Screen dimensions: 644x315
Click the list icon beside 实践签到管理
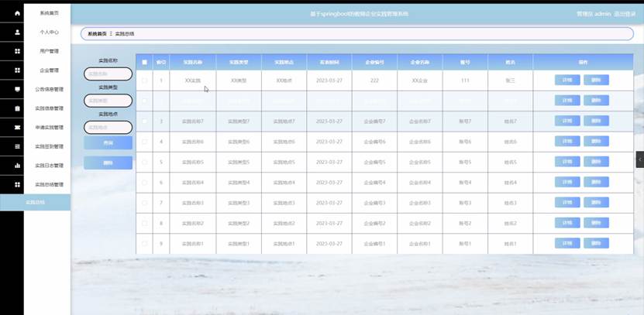[17, 146]
